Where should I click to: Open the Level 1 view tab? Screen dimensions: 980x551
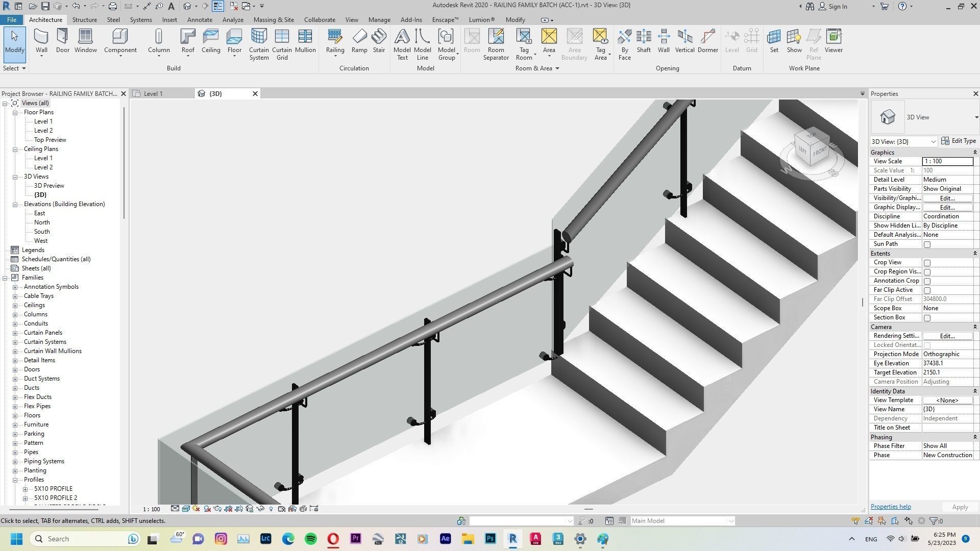[x=153, y=93]
